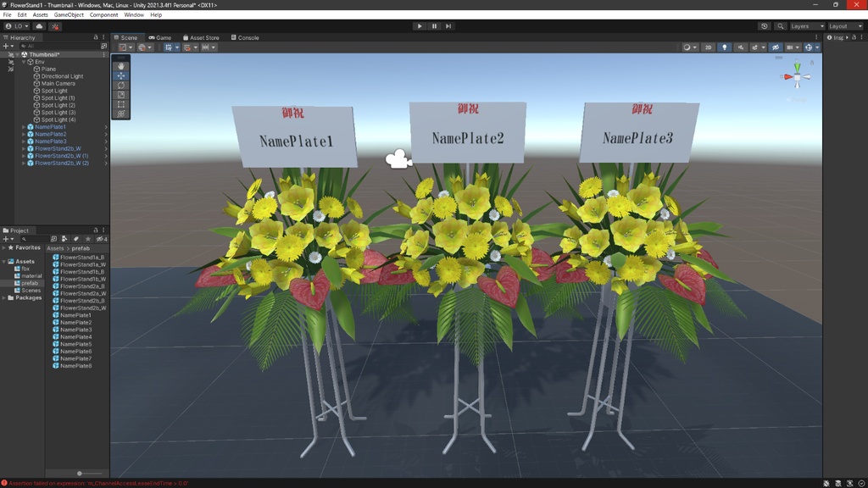
Task: Select the Scale tool
Action: [x=120, y=95]
